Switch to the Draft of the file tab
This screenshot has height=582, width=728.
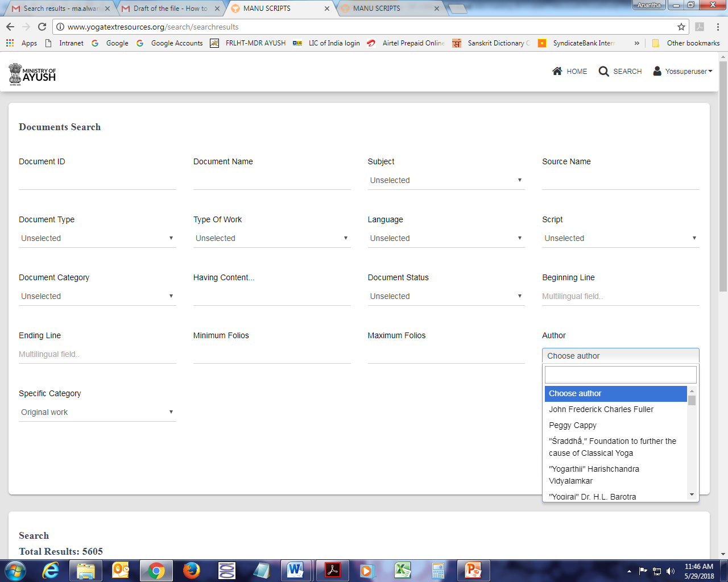click(x=169, y=9)
